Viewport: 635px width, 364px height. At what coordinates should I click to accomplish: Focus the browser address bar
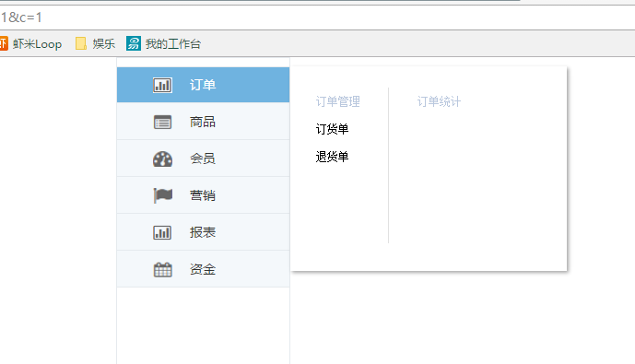click(317, 18)
